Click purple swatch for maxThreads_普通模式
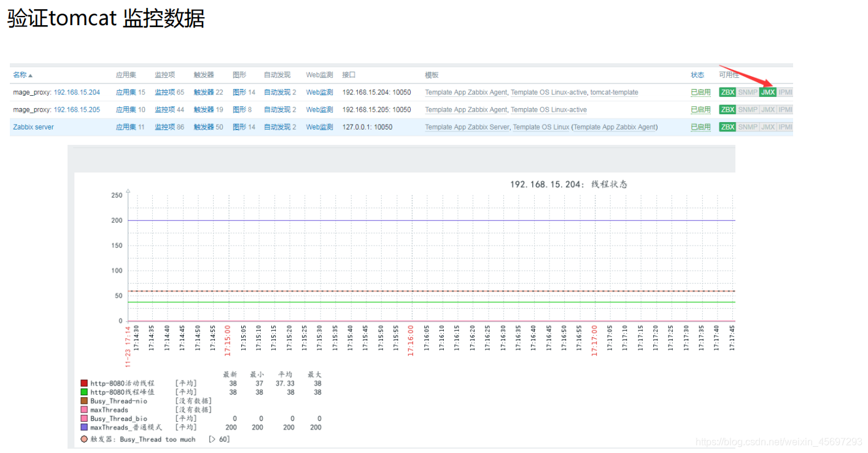The height and width of the screenshot is (453, 868). [84, 427]
